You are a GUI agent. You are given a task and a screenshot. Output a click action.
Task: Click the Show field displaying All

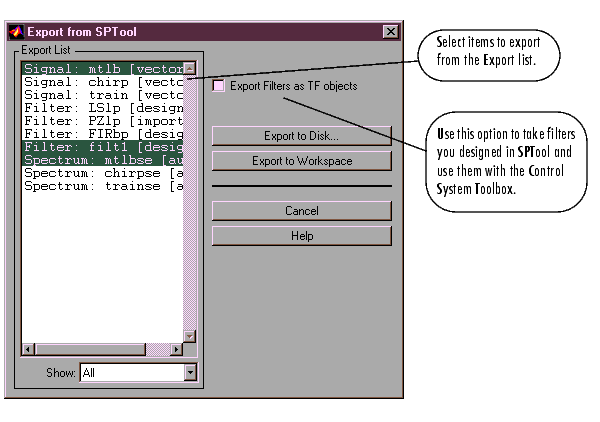tap(132, 372)
